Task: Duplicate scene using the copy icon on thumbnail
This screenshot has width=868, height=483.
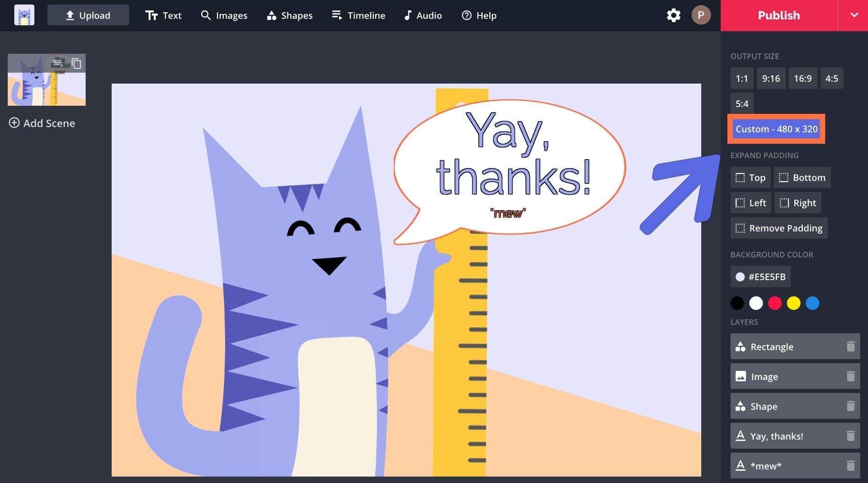Action: pos(77,64)
